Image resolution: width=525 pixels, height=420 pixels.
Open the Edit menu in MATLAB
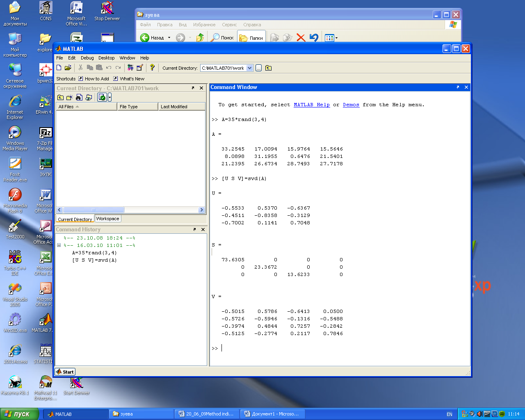(72, 58)
